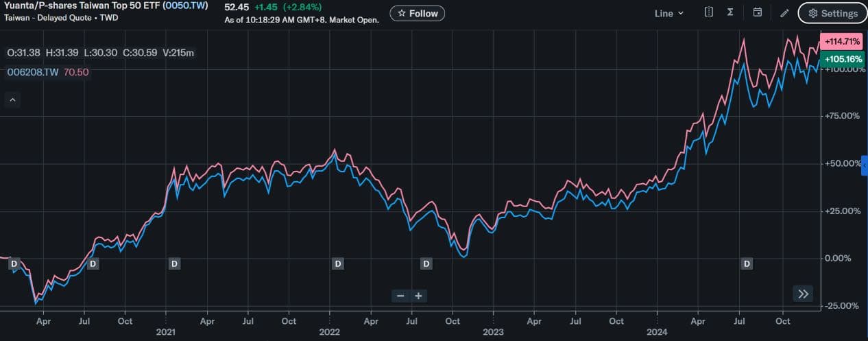
Task: Click the dividend D marker at 2021
Action: click(x=174, y=263)
